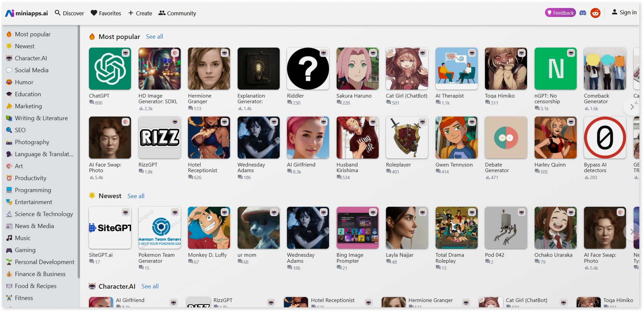644x312 pixels.
Task: Click the Sakura Haruno title text
Action: [354, 96]
